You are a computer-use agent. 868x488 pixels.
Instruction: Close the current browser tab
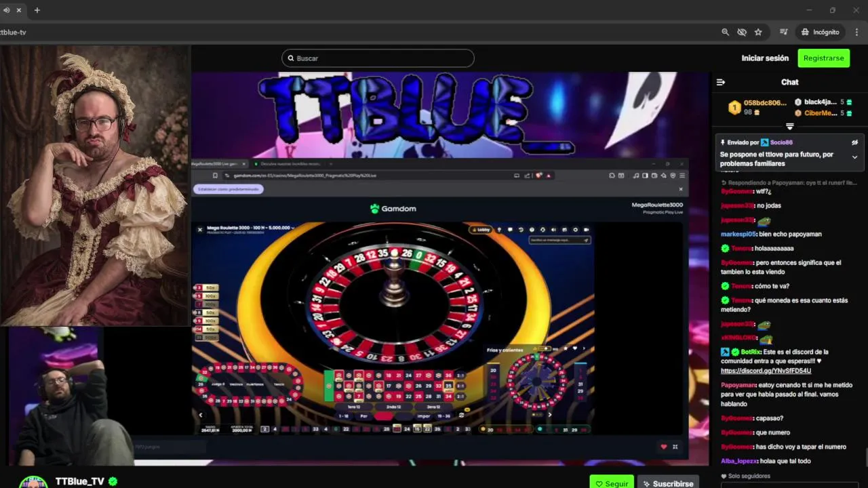(18, 10)
